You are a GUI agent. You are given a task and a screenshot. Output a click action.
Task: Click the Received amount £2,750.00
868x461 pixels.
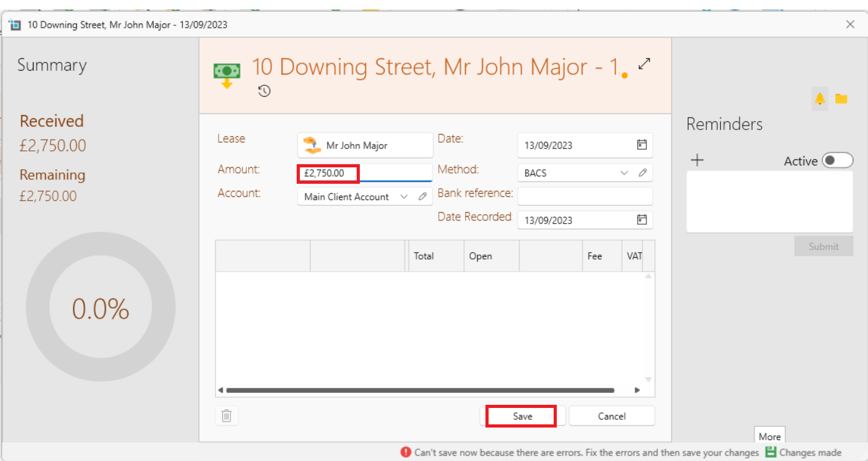click(x=52, y=145)
